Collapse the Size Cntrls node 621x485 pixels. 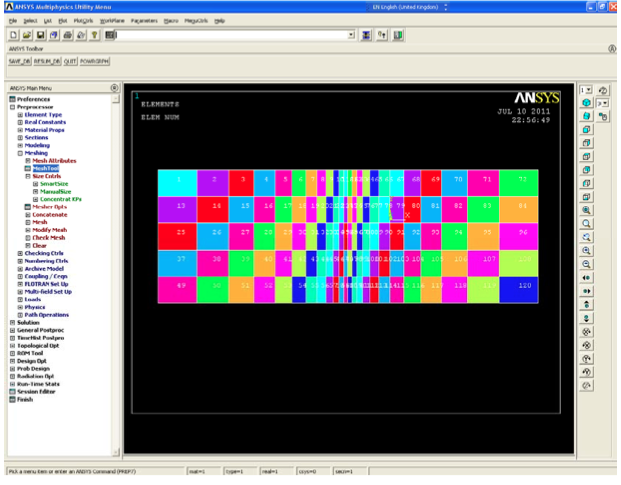tap(28, 177)
